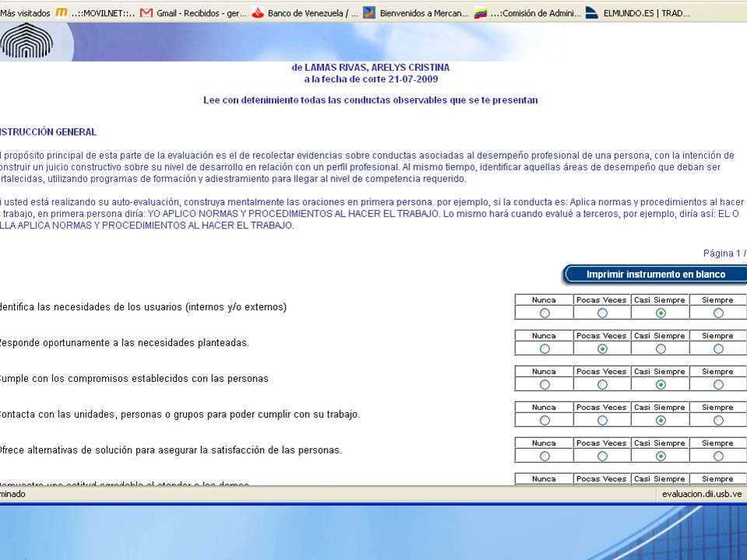
Task: Click the Banco de Venezuela favicon
Action: tap(258, 13)
